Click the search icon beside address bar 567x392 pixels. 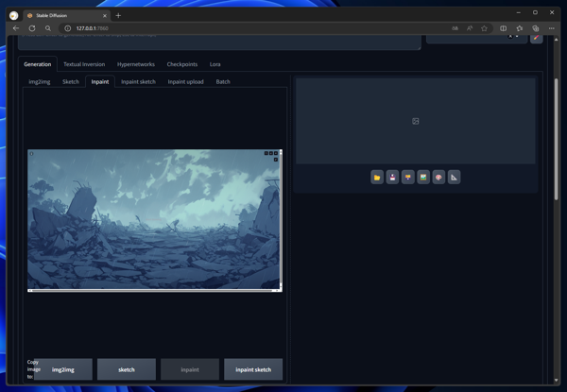pos(48,28)
